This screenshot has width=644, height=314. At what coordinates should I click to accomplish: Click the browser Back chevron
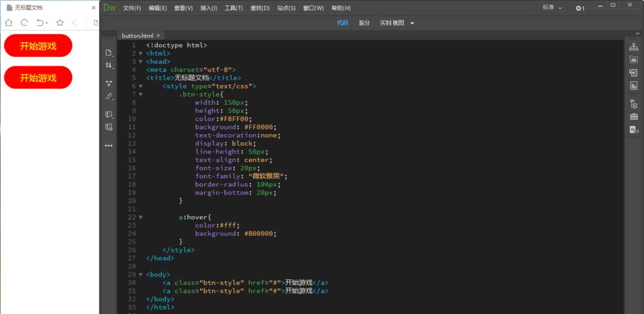74,23
